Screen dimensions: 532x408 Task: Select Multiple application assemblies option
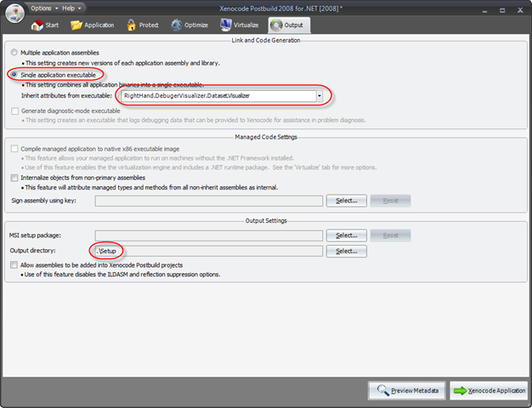(x=14, y=52)
